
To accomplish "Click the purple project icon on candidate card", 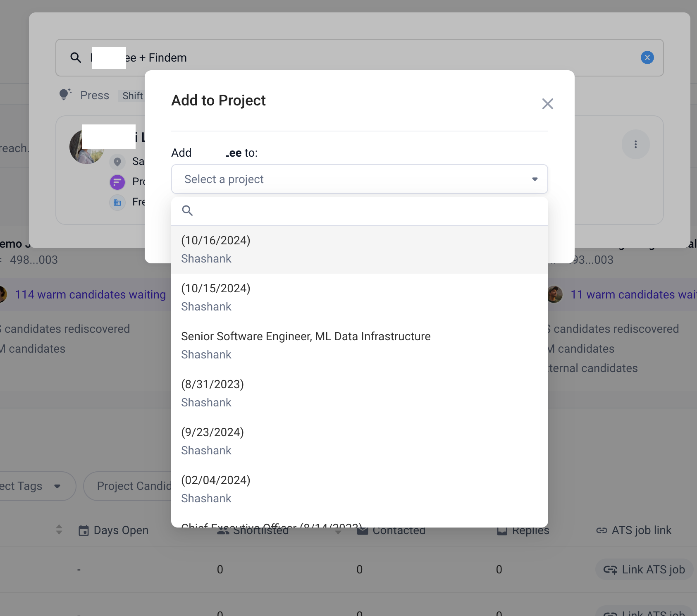I will coord(117,182).
